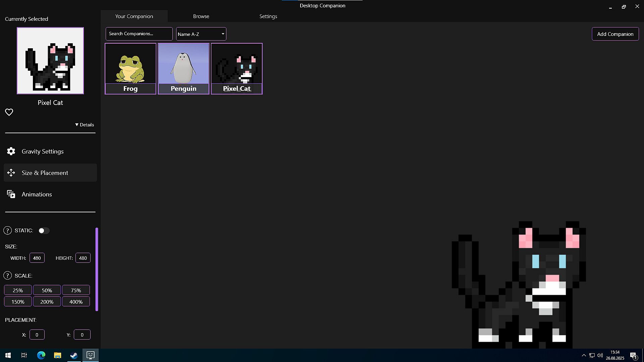Open the Settings tab
Screen dimensions: 644x362
[268, 16]
